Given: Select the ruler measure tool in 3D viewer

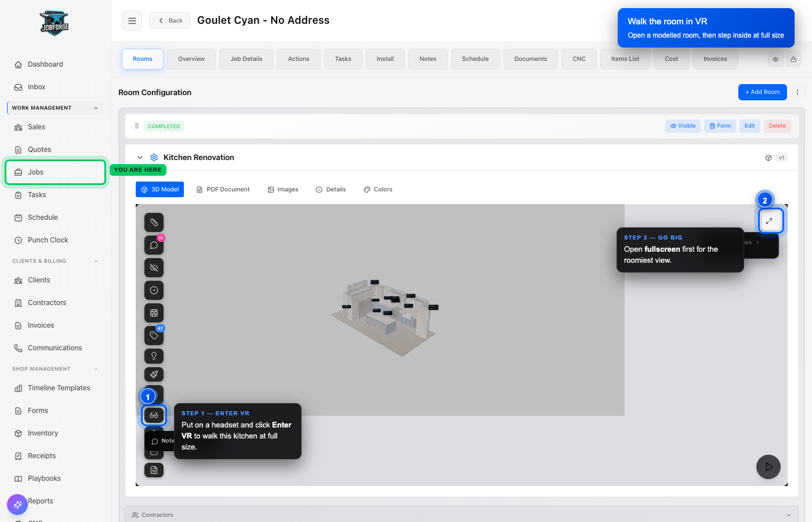Looking at the screenshot, I should [x=154, y=222].
